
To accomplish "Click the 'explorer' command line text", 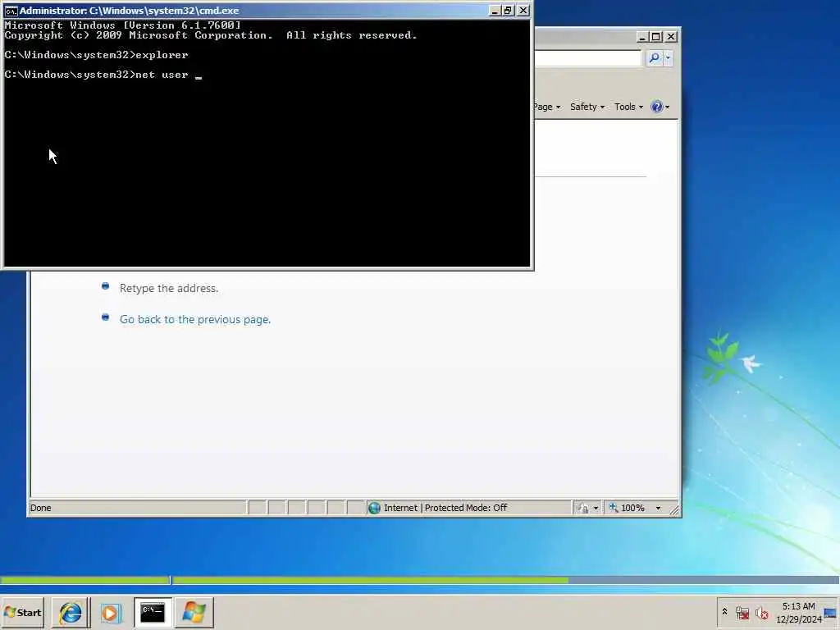I will (162, 55).
